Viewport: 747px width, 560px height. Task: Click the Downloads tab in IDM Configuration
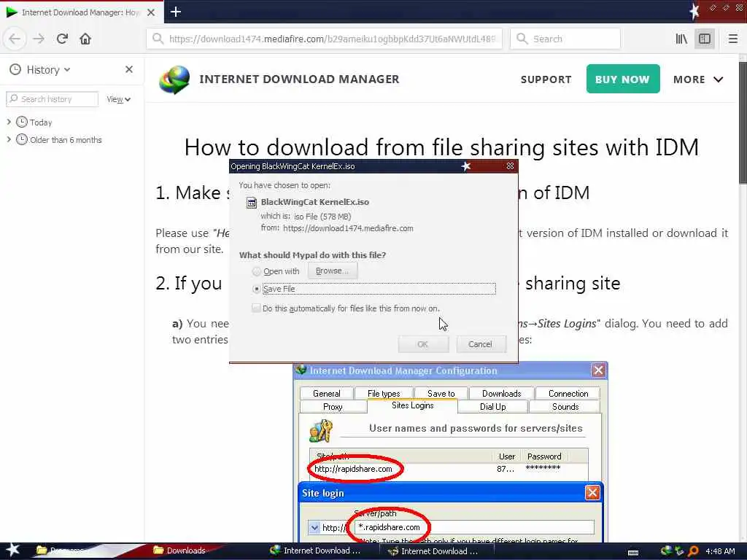click(501, 393)
